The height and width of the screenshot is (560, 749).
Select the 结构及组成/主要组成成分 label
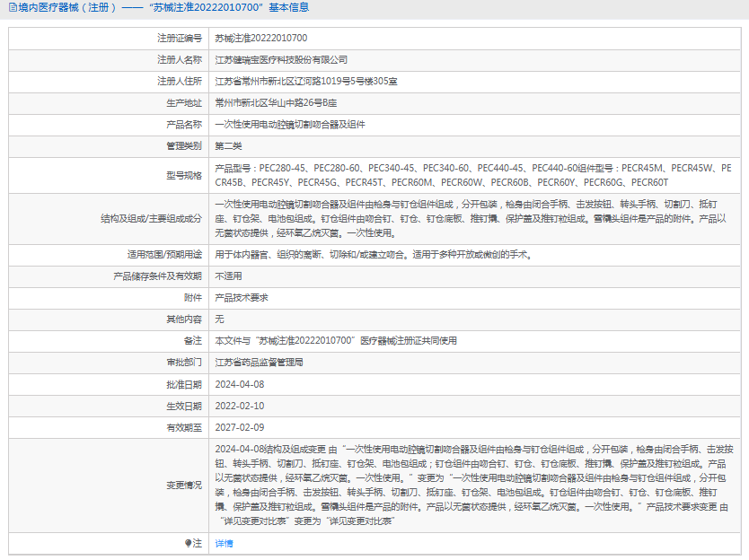pos(151,219)
